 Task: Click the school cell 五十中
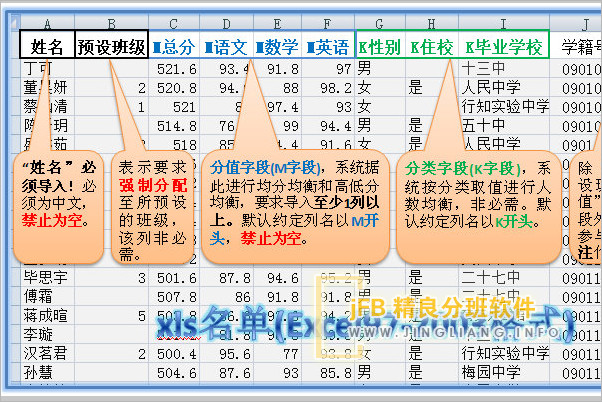(504, 126)
